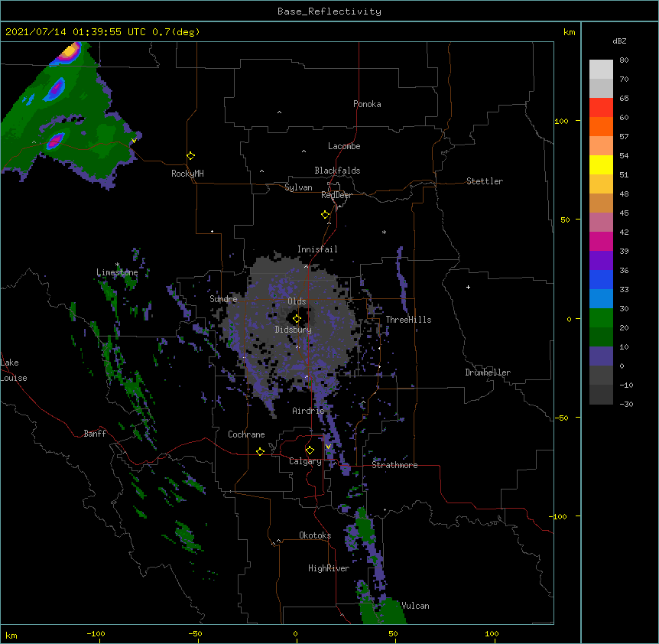The width and height of the screenshot is (659, 644).
Task: Click the -30 value on the dBZ scale
Action: (626, 404)
